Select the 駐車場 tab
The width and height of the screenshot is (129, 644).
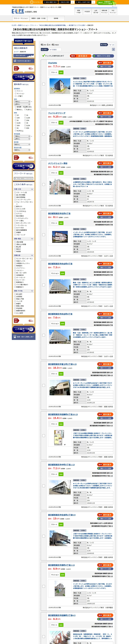pos(56,18)
